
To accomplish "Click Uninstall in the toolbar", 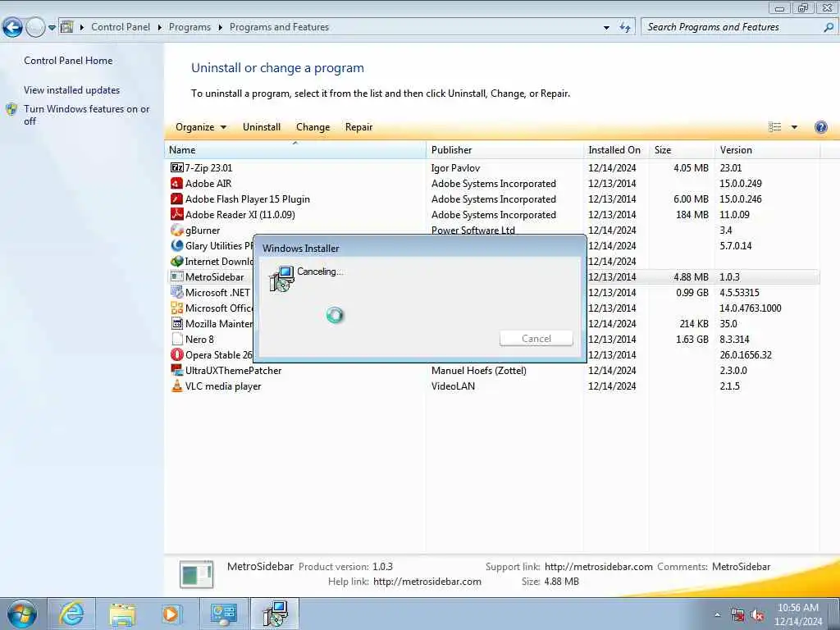I will coord(262,127).
